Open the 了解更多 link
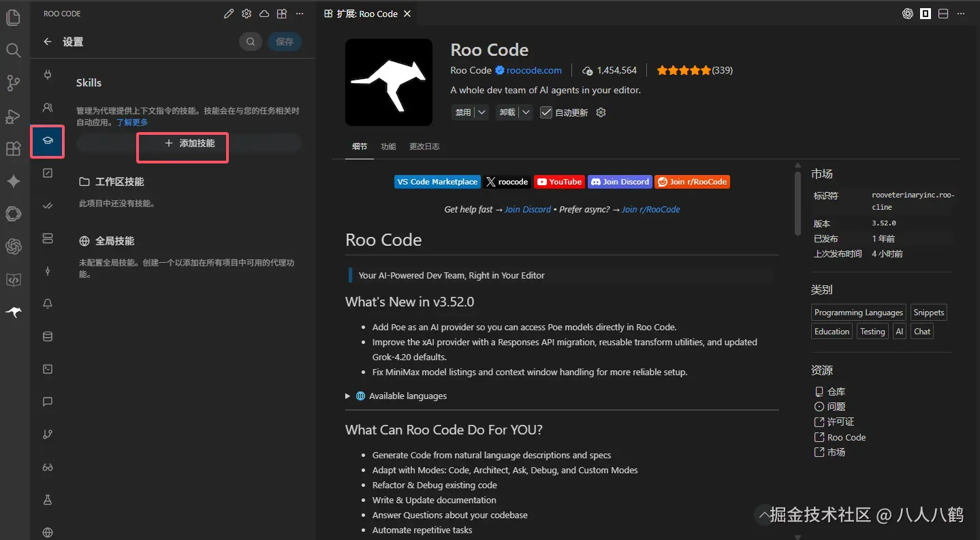The width and height of the screenshot is (980, 540). click(x=132, y=122)
